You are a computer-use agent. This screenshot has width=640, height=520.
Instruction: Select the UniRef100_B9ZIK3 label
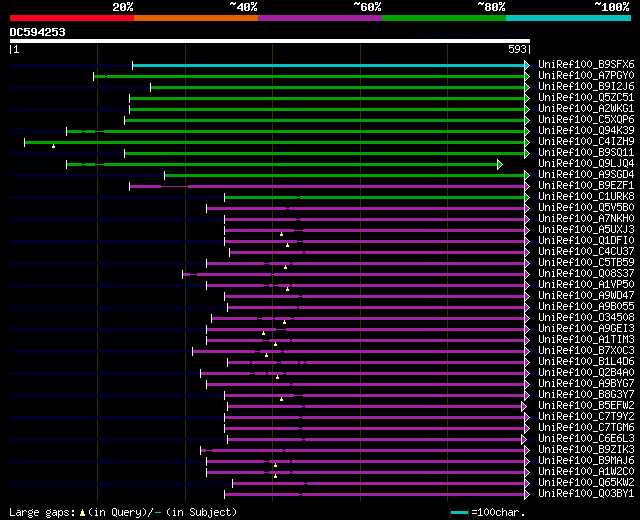(x=586, y=450)
